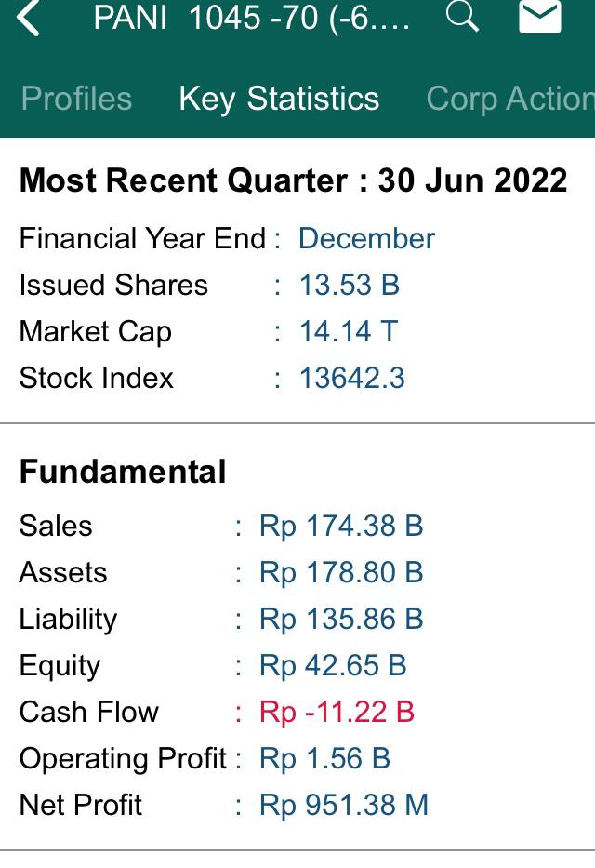
Task: Open the Equity value Rp 42.65 B
Action: [x=335, y=665]
